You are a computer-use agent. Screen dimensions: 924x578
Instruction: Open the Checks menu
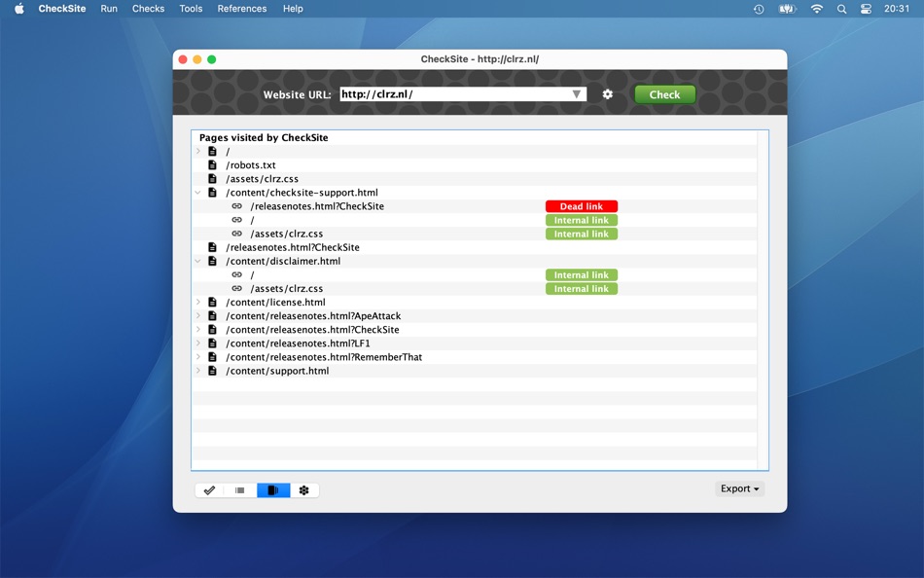(x=148, y=9)
